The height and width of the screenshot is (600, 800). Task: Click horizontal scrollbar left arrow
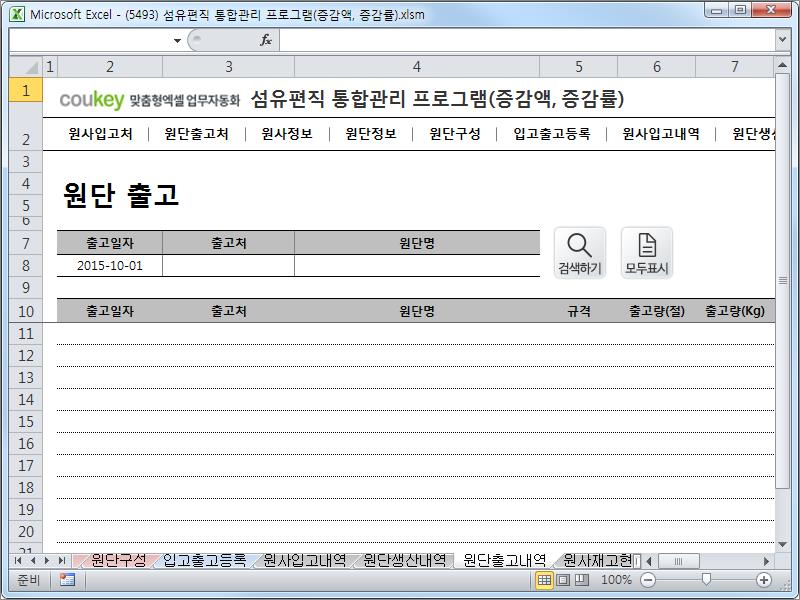tap(649, 561)
